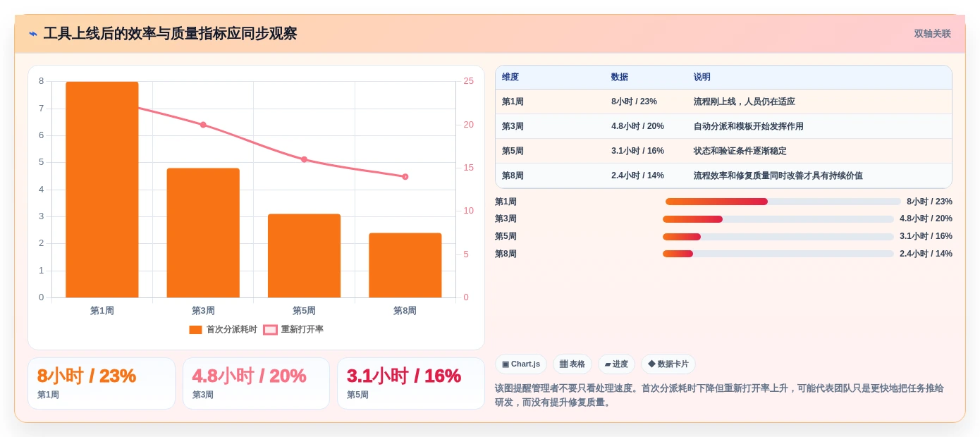
Task: Toggle the 首次分派耗时 legend item
Action: click(x=223, y=329)
